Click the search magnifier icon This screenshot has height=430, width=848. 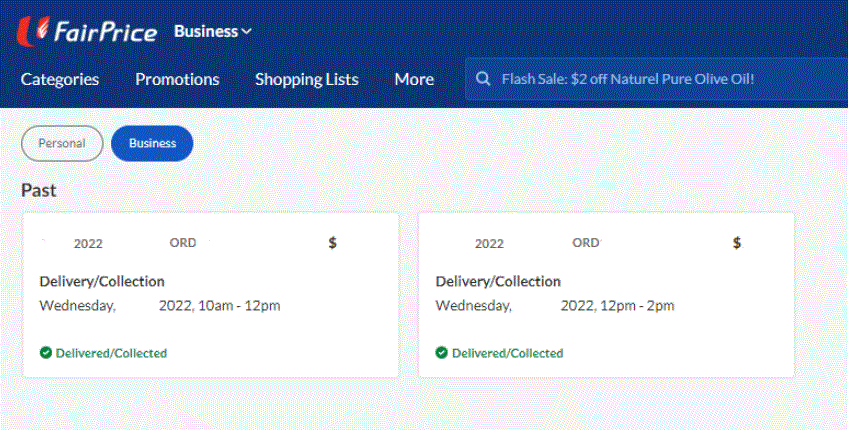point(483,79)
